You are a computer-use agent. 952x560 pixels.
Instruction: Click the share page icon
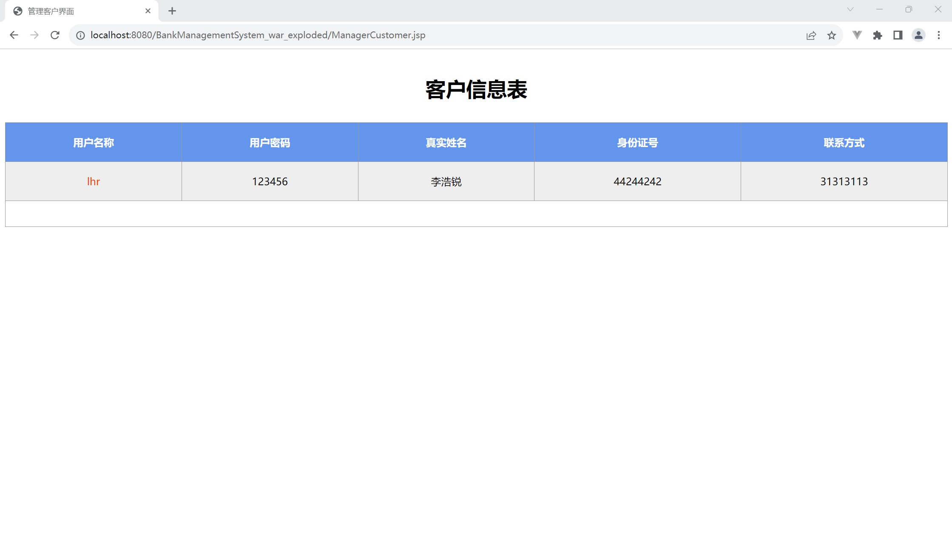point(811,35)
